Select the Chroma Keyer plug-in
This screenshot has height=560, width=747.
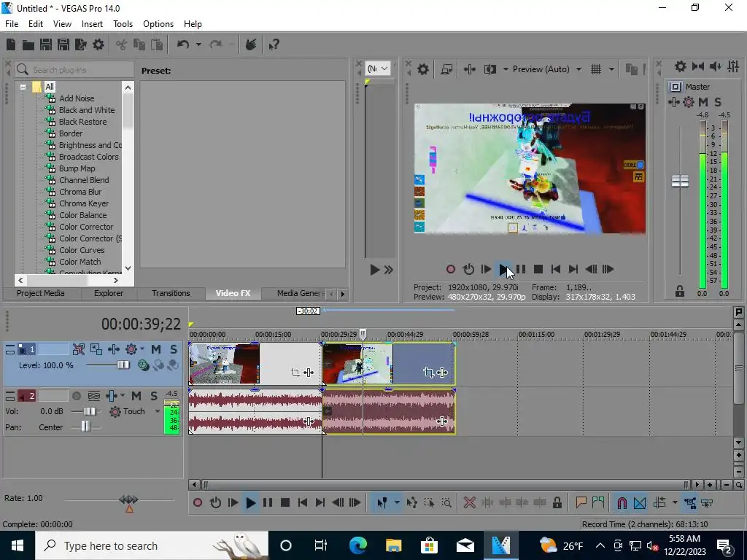[x=84, y=203]
